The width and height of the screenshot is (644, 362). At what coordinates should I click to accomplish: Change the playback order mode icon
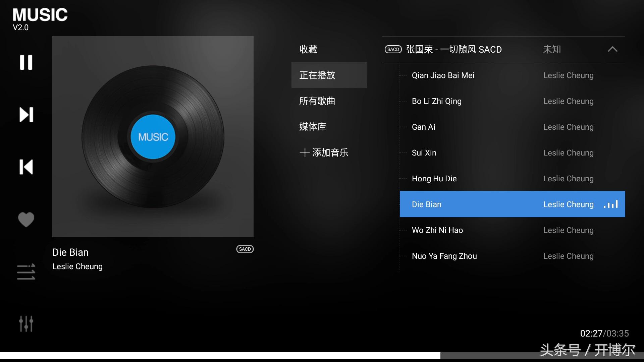coord(26,272)
